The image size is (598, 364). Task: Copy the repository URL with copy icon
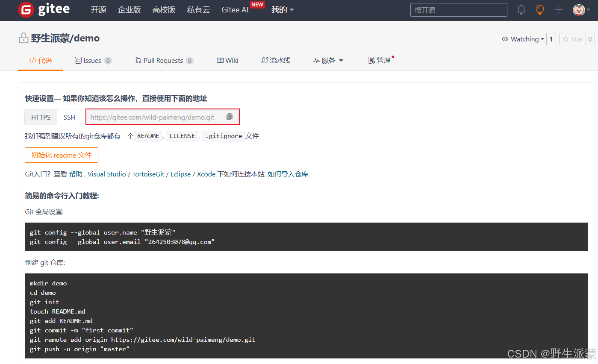click(230, 117)
